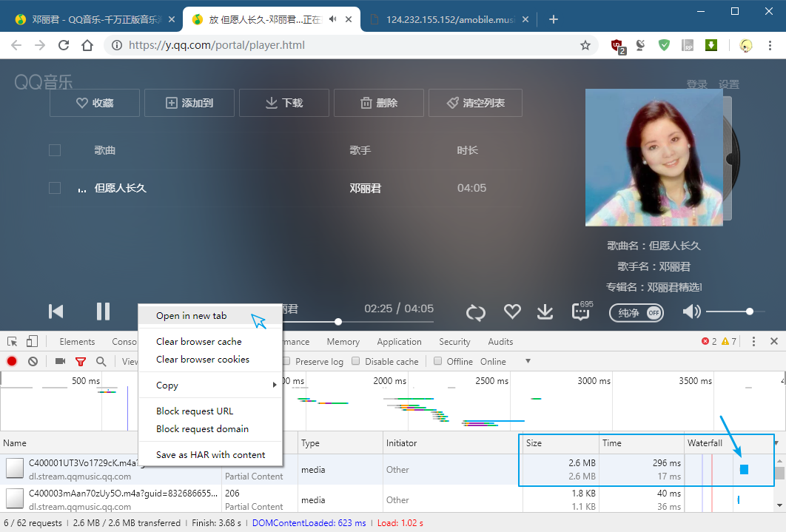Skip to the previous song

pos(56,312)
